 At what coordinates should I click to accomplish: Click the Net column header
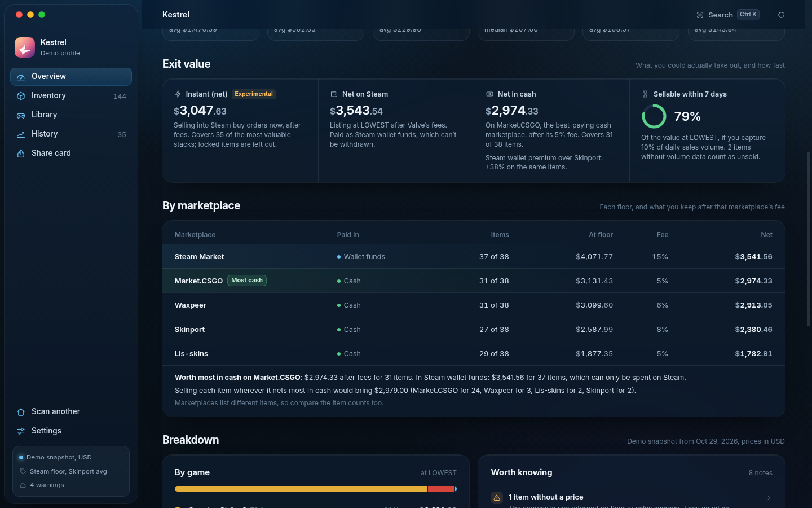766,235
